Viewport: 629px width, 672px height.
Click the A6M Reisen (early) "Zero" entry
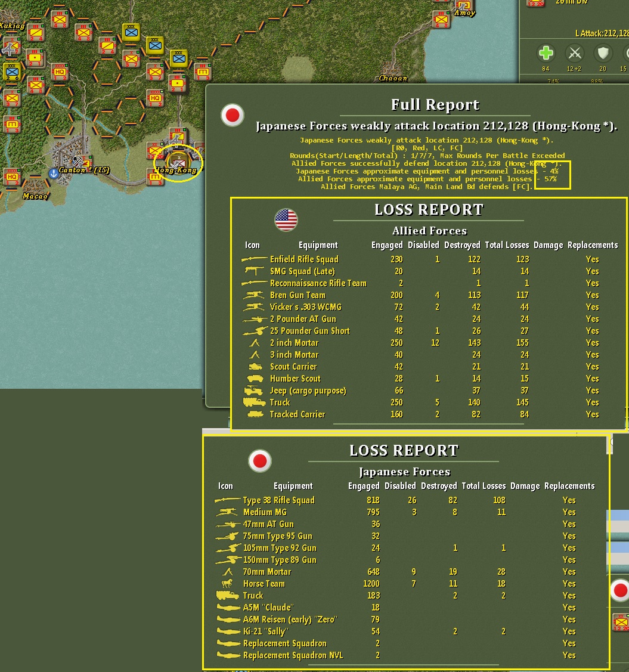pyautogui.click(x=290, y=620)
